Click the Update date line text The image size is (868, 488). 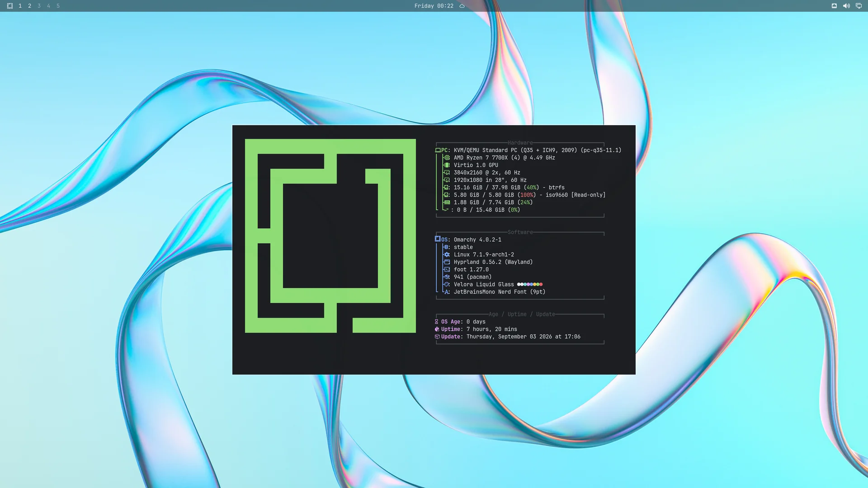(523, 337)
